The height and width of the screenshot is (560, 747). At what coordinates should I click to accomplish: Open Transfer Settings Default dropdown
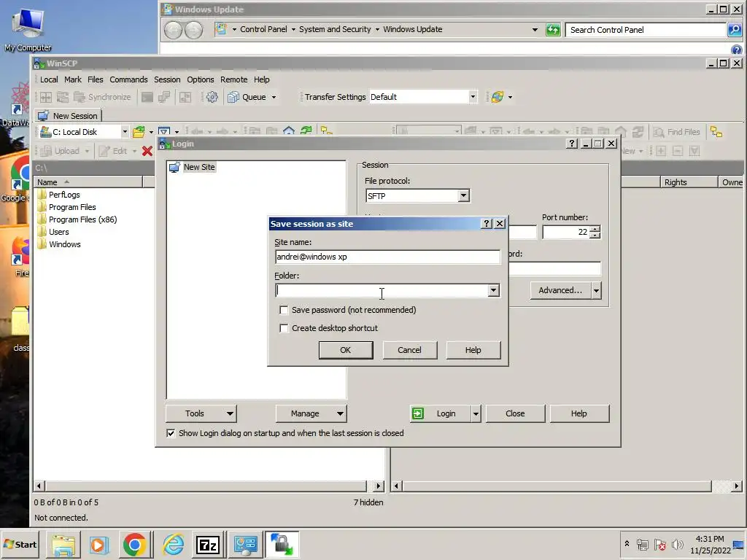pyautogui.click(x=473, y=97)
